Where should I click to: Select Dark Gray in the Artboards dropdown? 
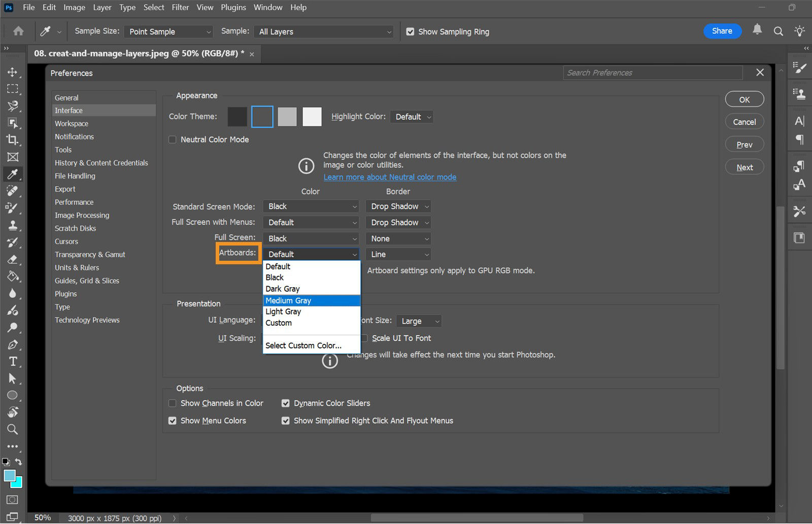[x=283, y=289]
